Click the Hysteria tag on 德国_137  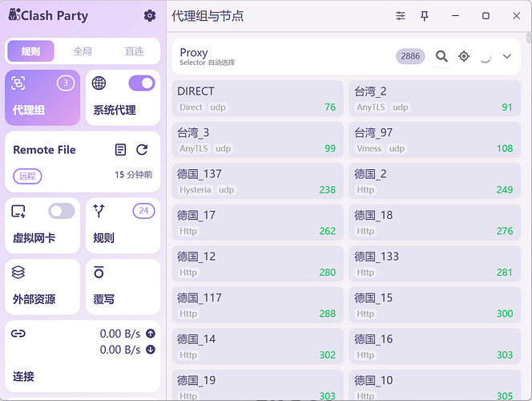(195, 190)
